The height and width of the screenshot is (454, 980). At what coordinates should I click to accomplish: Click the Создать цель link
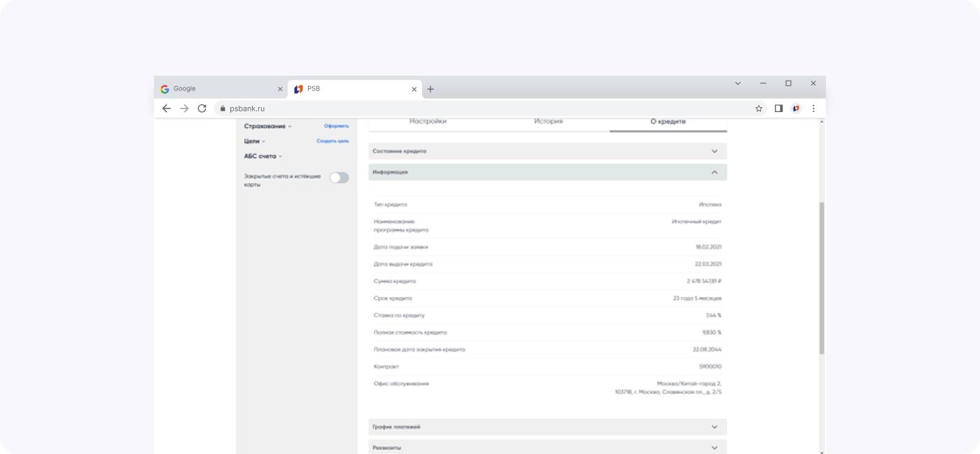coord(332,141)
